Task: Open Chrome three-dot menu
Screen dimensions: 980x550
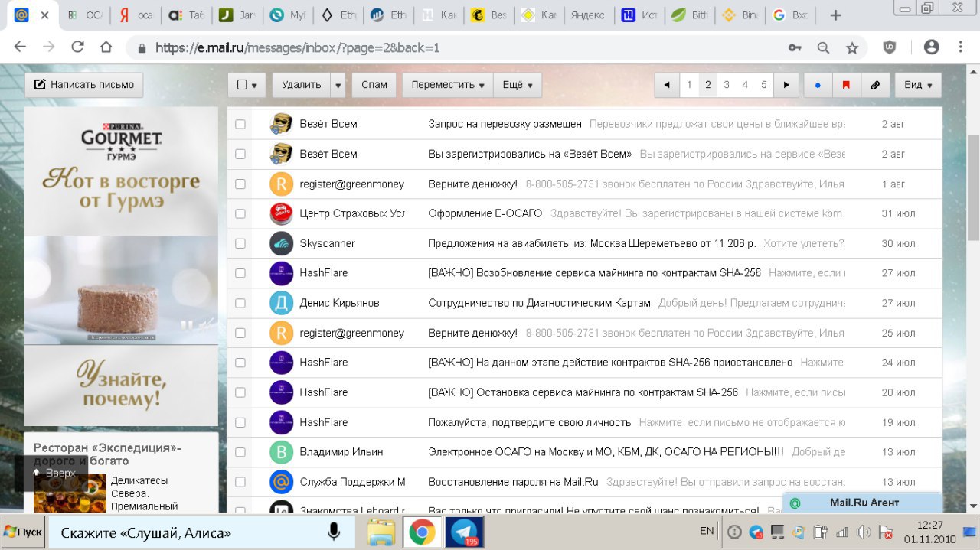Action: pos(962,47)
